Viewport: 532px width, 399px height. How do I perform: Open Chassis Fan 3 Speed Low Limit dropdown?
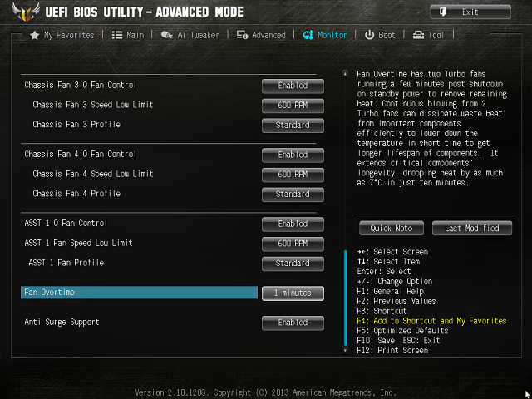click(293, 106)
